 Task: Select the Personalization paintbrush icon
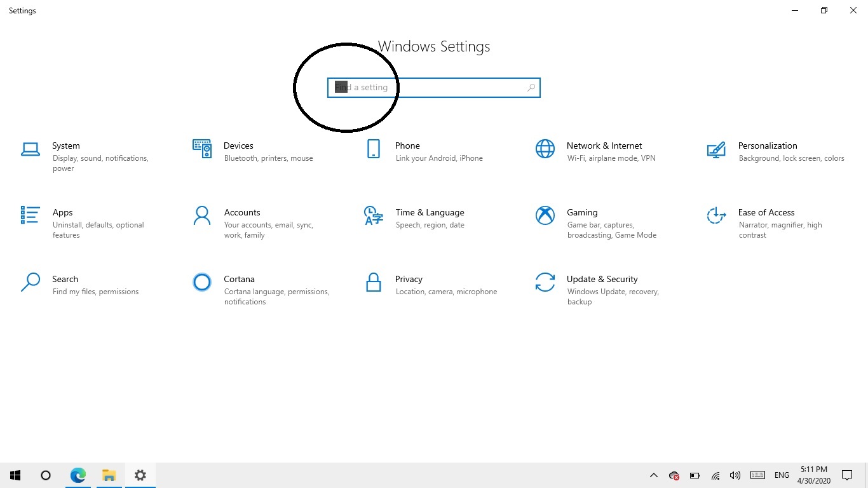point(716,149)
